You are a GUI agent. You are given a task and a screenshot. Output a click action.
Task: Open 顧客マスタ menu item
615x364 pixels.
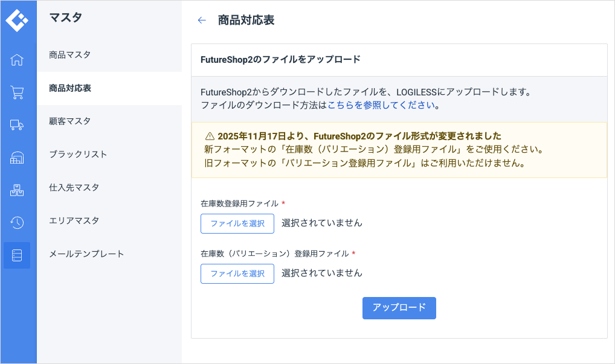pos(70,121)
